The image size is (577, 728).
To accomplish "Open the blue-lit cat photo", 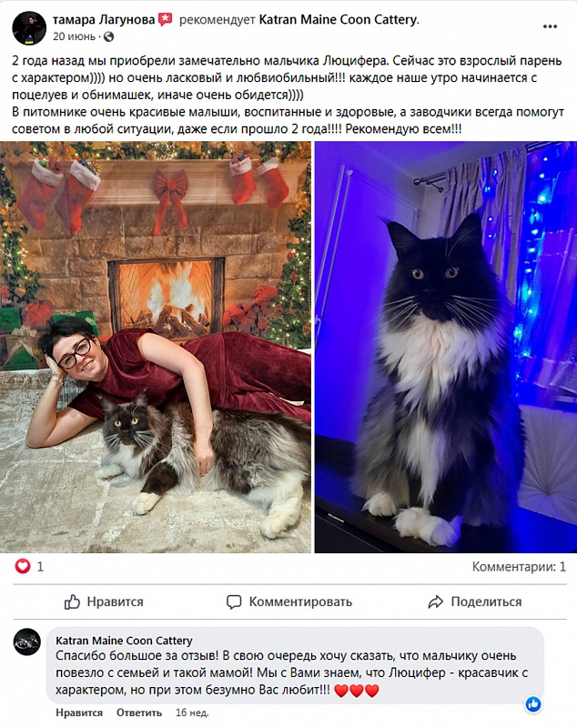I will (x=446, y=347).
